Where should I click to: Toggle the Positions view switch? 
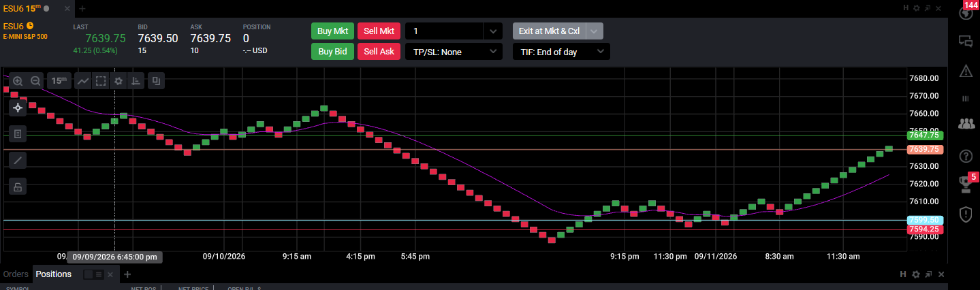[93, 274]
